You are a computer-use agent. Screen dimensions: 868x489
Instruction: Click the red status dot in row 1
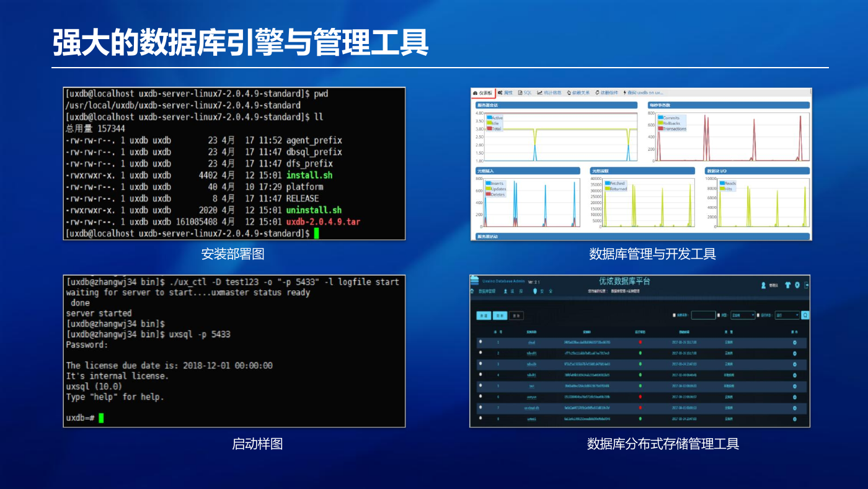click(x=640, y=342)
